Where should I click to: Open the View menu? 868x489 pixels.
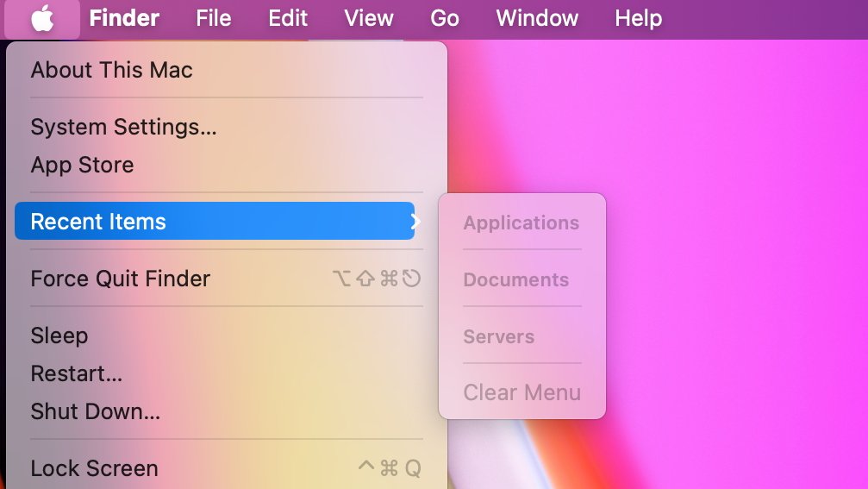point(369,18)
